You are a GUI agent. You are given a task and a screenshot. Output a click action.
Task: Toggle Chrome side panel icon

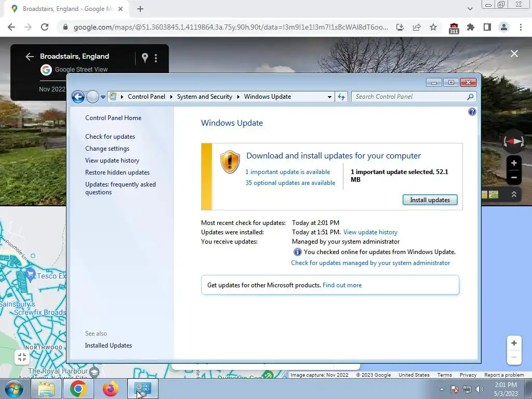(487, 27)
